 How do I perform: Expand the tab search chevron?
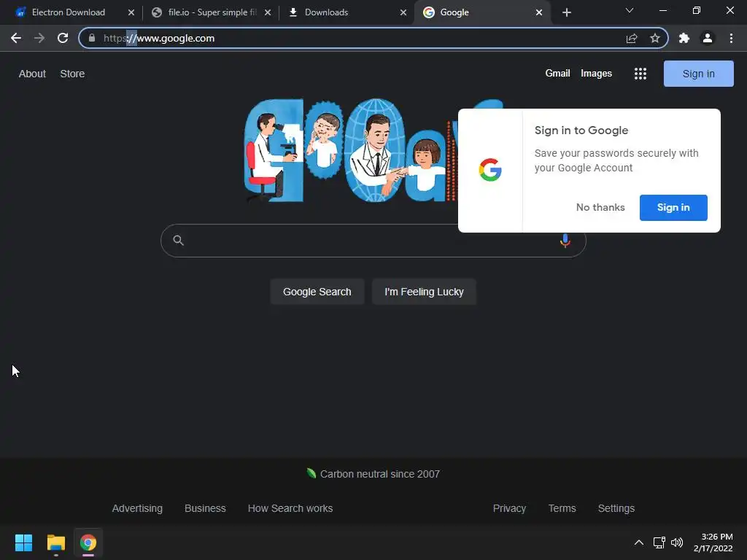coord(630,10)
